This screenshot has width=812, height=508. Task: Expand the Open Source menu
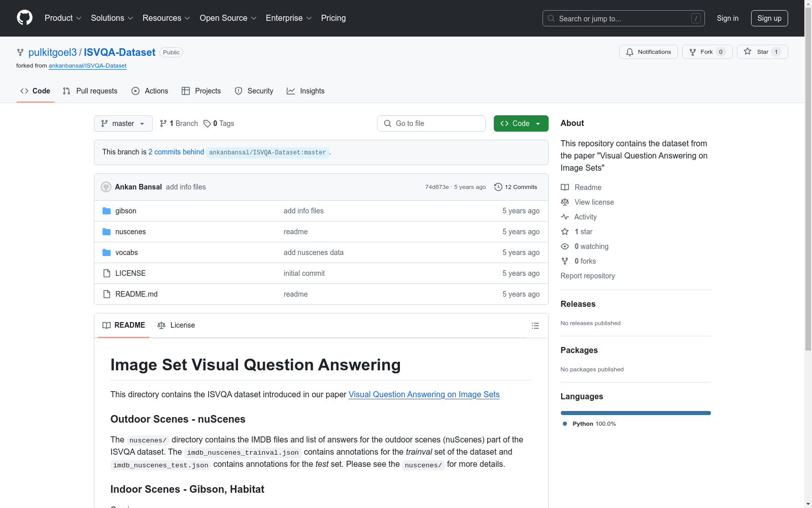click(228, 18)
